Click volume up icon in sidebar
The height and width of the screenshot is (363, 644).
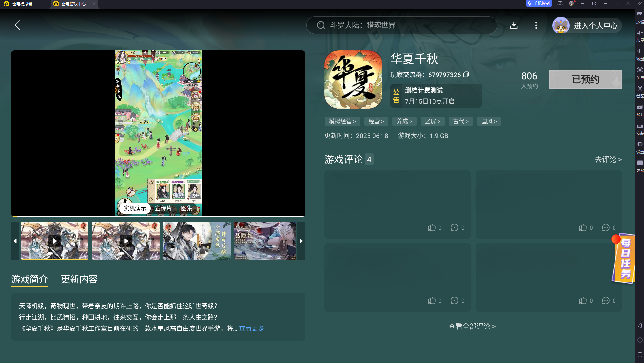pyautogui.click(x=640, y=33)
